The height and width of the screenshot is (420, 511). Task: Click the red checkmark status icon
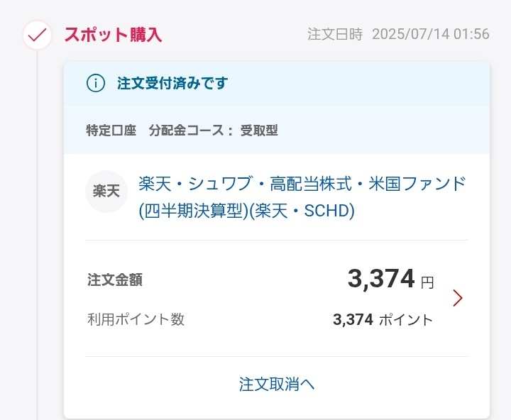pos(37,35)
